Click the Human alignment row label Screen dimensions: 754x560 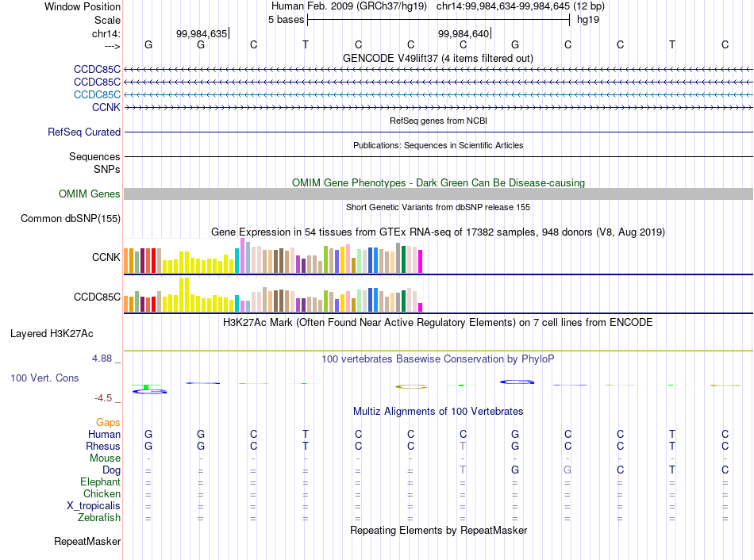104,434
